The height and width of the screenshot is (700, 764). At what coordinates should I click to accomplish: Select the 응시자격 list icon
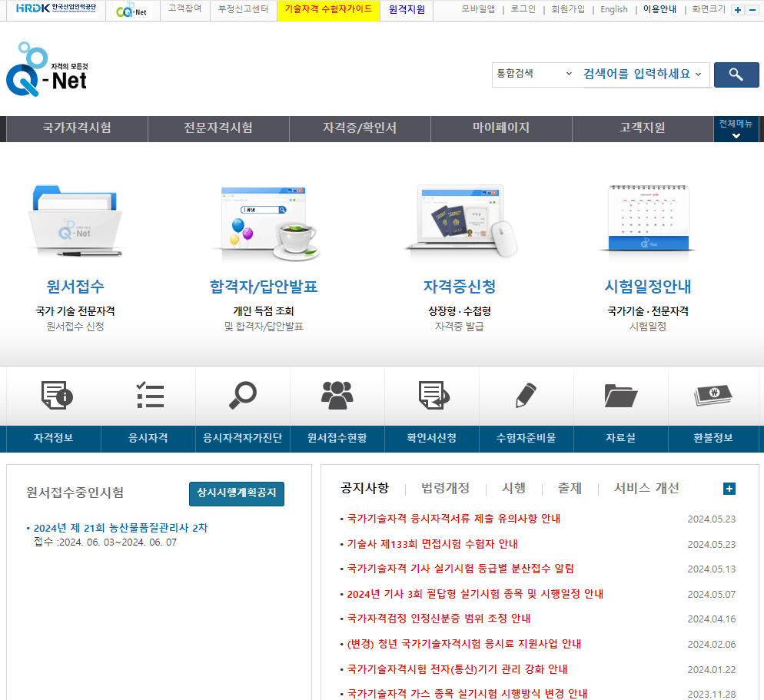148,395
